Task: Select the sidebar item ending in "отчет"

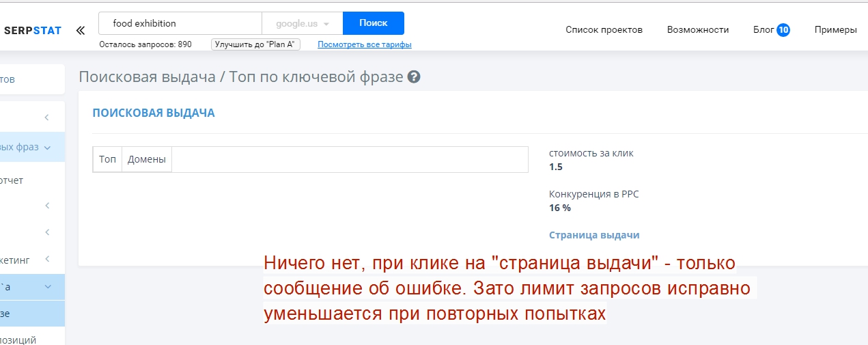Action: click(12, 180)
